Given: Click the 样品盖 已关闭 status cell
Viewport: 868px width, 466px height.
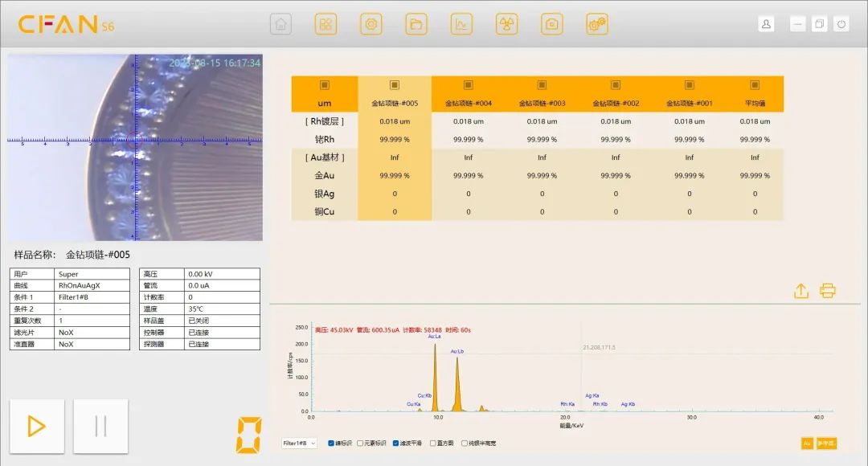Looking at the screenshot, I should click(222, 321).
